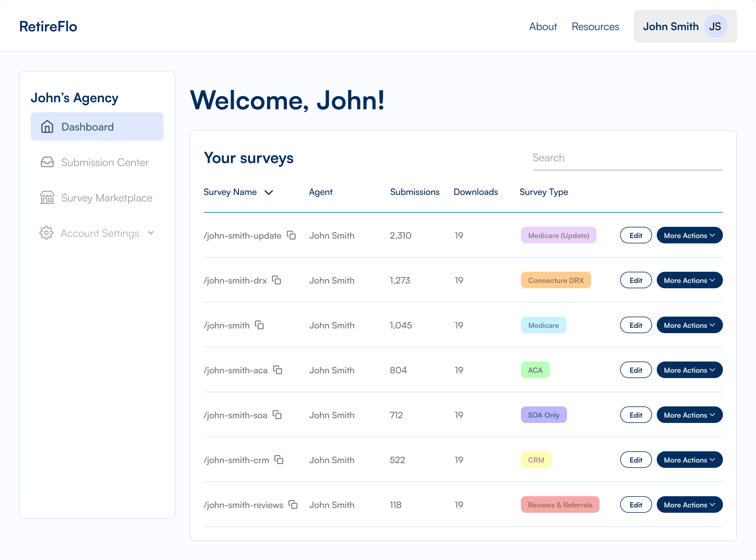Image resolution: width=756 pixels, height=560 pixels.
Task: Select the Dashboard sidebar item
Action: [x=97, y=126]
